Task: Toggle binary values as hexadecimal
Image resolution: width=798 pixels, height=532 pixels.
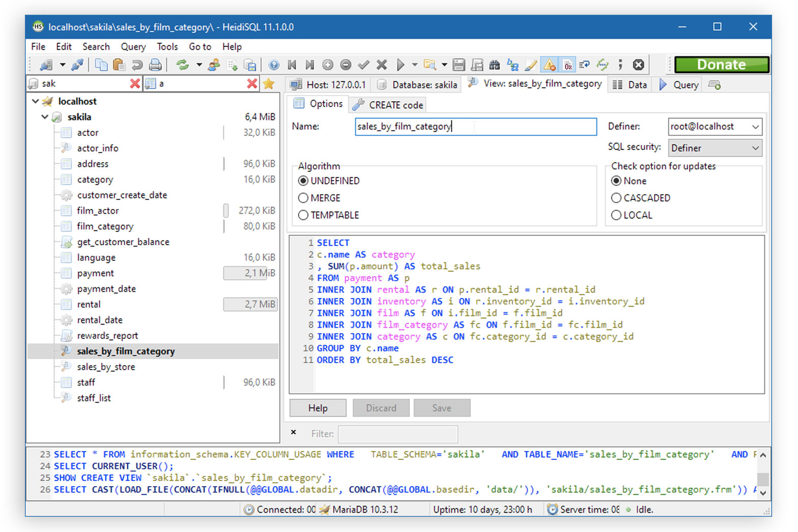Action: click(x=567, y=64)
